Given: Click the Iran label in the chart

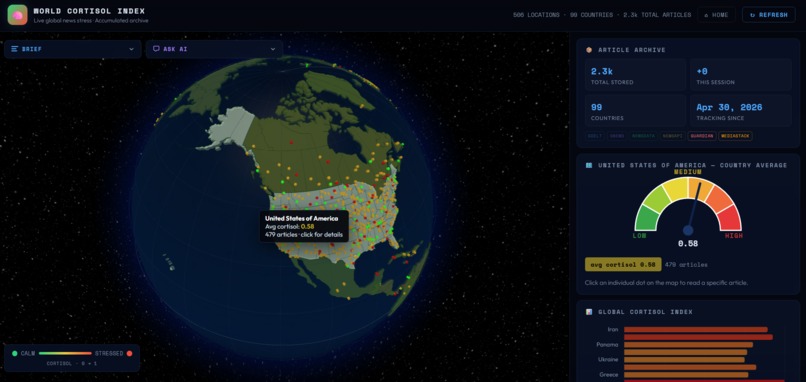Looking at the screenshot, I should tap(613, 330).
